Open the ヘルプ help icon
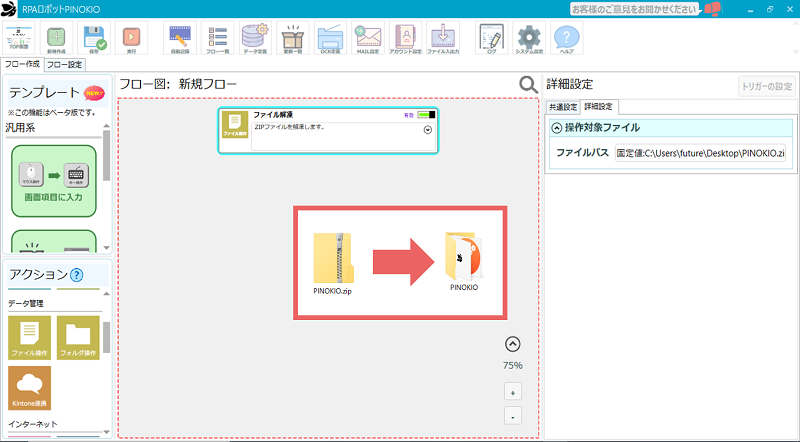Screen dimensions: 800x442 pos(567,38)
